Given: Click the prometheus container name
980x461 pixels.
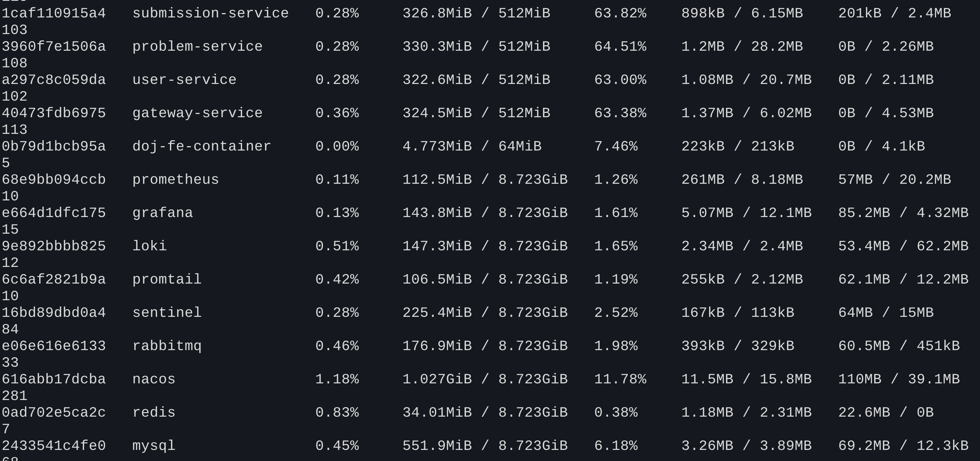Looking at the screenshot, I should (x=175, y=180).
